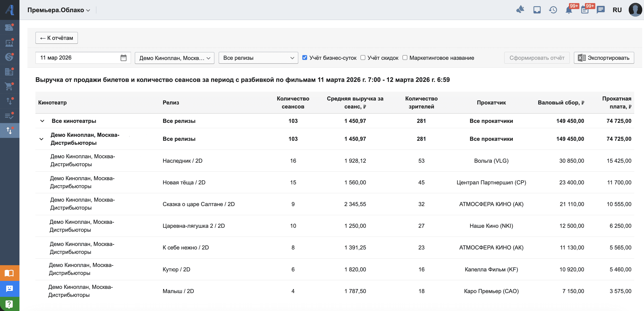644x311 pixels.
Task: Open the shopping cart sidebar icon
Action: 9,87
